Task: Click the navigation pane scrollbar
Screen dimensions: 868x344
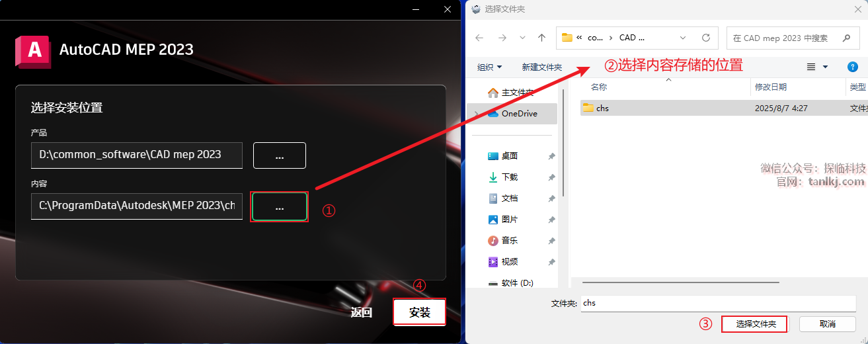Action: coord(563,142)
